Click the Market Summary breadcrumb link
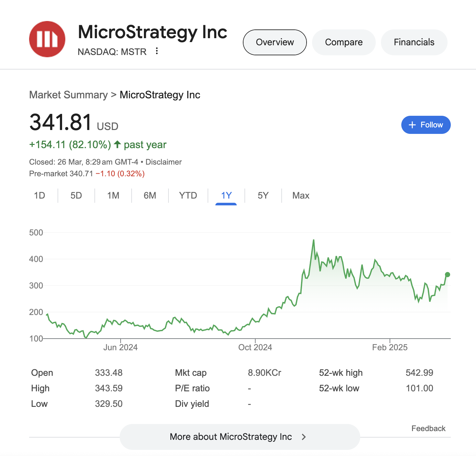This screenshot has height=456, width=476. pyautogui.click(x=68, y=95)
